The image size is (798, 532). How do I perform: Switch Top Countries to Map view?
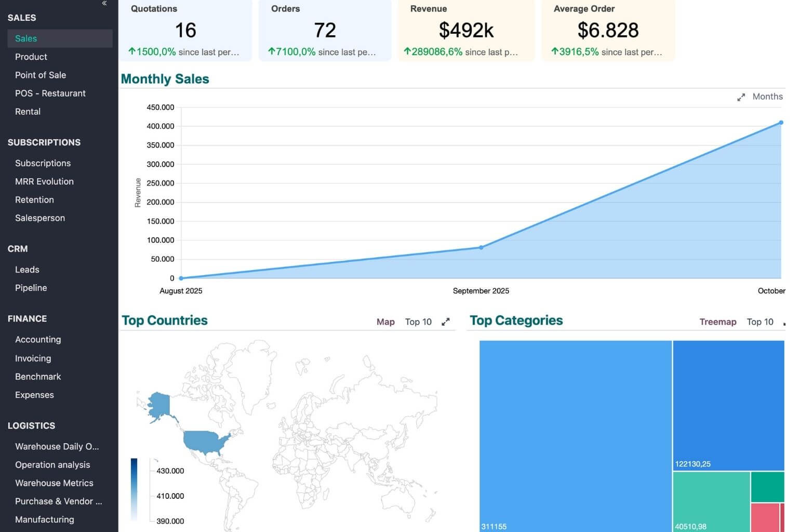click(x=385, y=322)
